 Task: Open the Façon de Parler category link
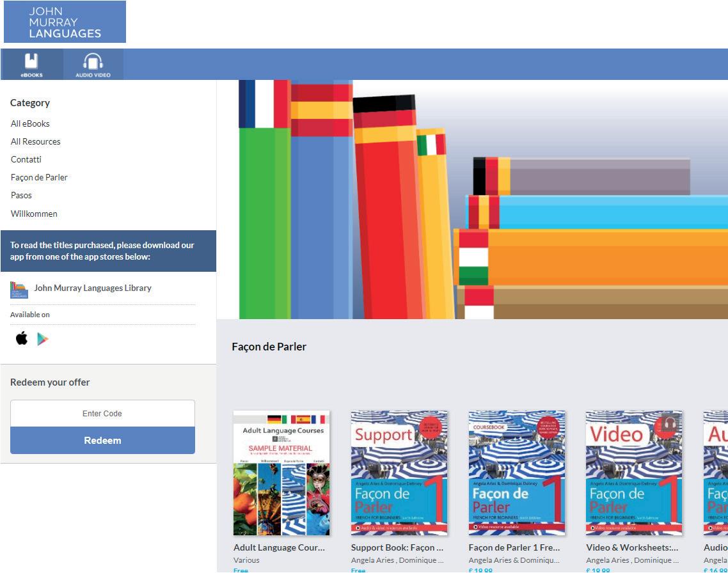pyautogui.click(x=39, y=177)
